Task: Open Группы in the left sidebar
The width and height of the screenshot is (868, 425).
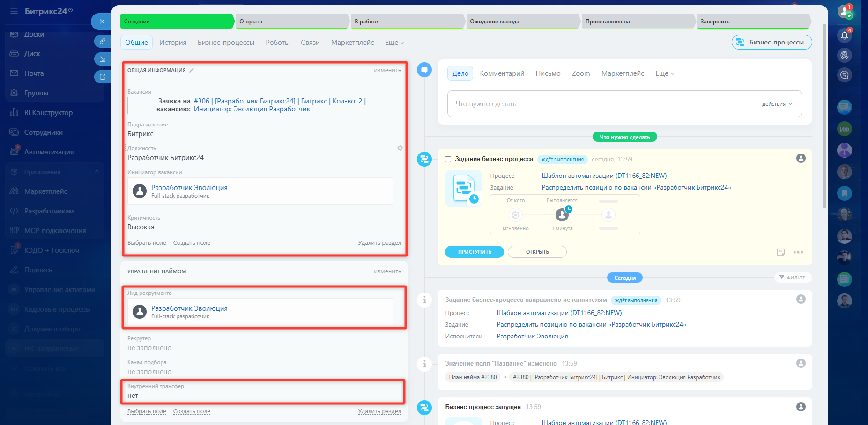Action: pyautogui.click(x=36, y=93)
